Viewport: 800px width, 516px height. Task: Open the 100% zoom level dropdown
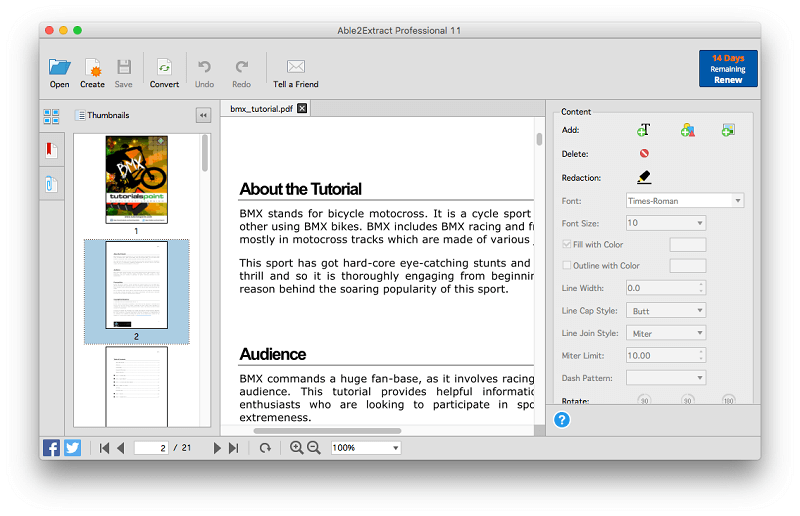[366, 448]
